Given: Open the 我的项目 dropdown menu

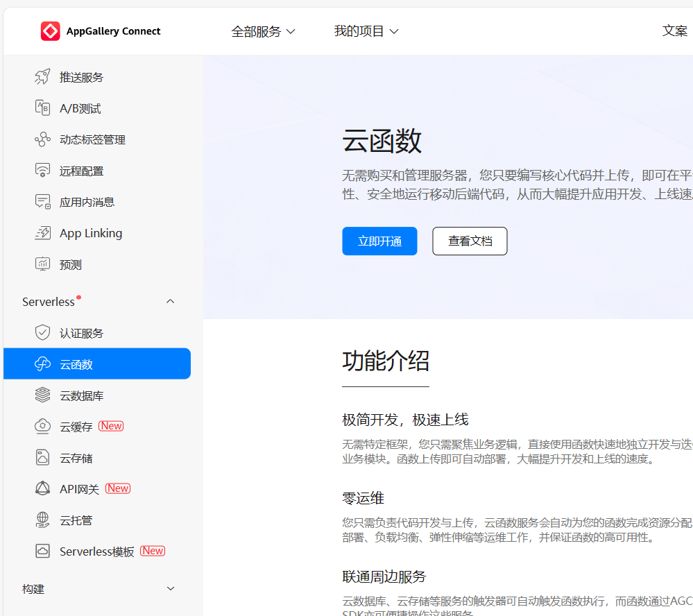Looking at the screenshot, I should pyautogui.click(x=366, y=31).
